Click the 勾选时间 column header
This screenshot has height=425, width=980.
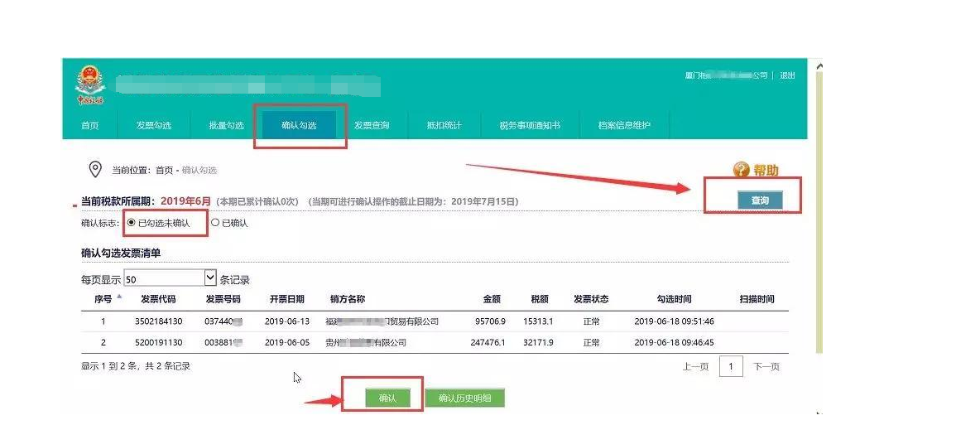click(x=674, y=299)
